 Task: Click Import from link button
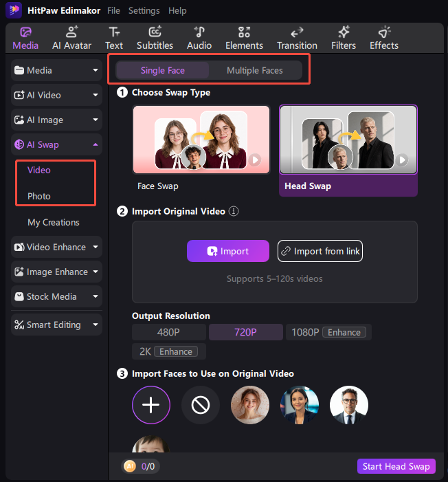[x=320, y=251]
